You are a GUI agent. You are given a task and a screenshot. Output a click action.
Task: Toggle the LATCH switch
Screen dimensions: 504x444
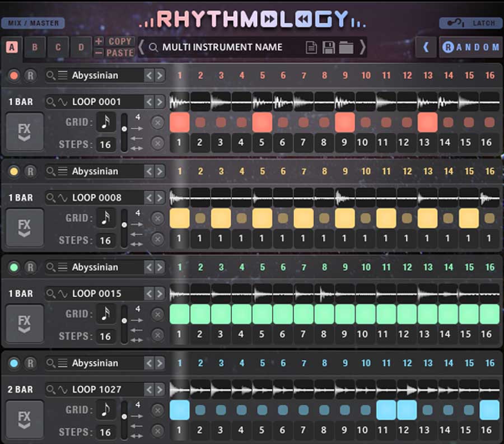coord(470,23)
